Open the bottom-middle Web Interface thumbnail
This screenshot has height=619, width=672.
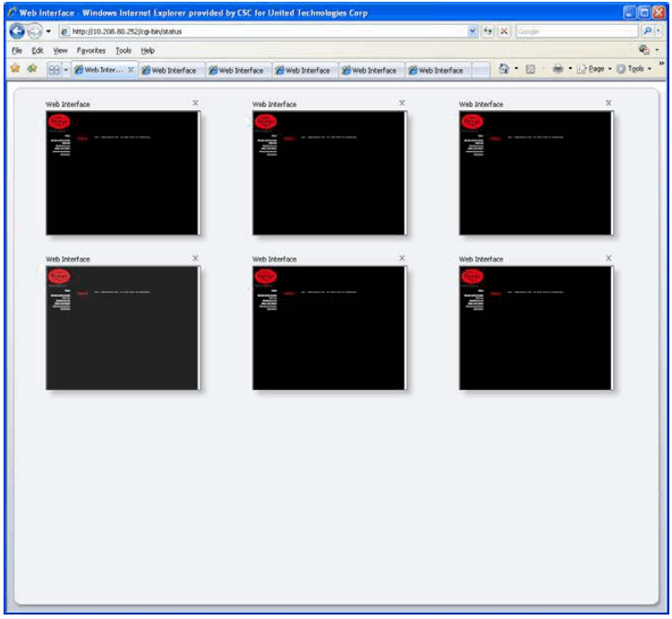point(329,328)
